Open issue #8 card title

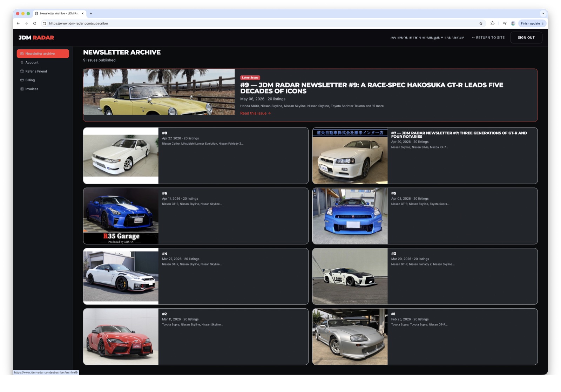pos(164,133)
